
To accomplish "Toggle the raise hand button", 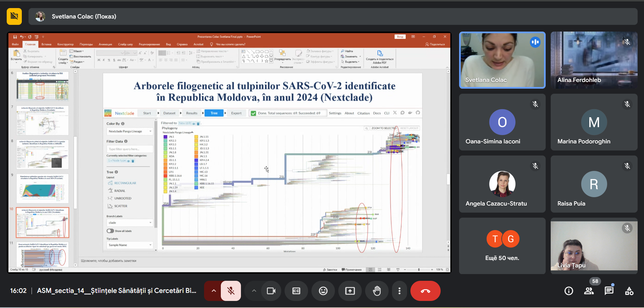I will pos(377,291).
